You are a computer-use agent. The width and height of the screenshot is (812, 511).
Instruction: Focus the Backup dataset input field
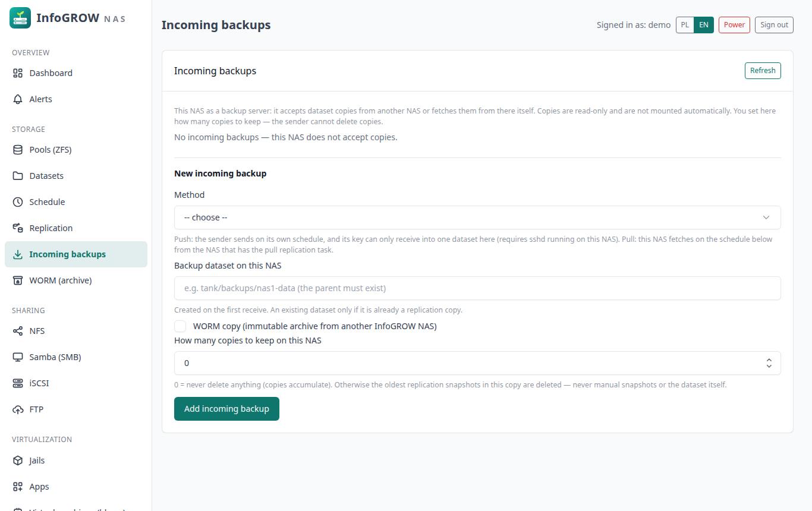(477, 288)
